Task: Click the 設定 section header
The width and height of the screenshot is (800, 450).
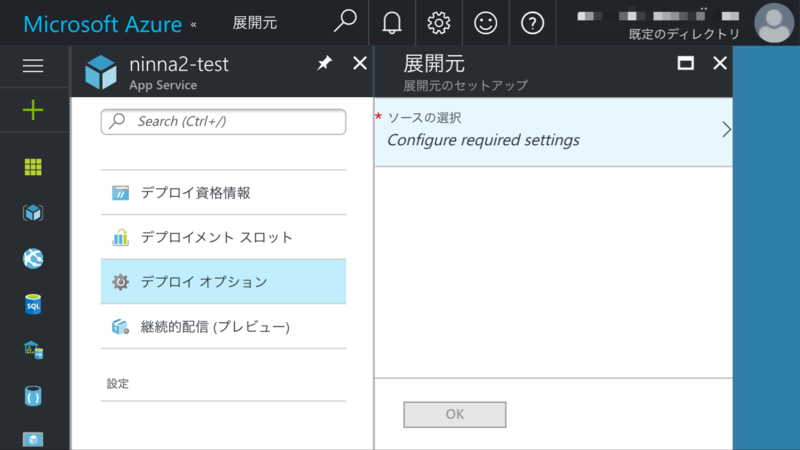Action: [x=118, y=384]
